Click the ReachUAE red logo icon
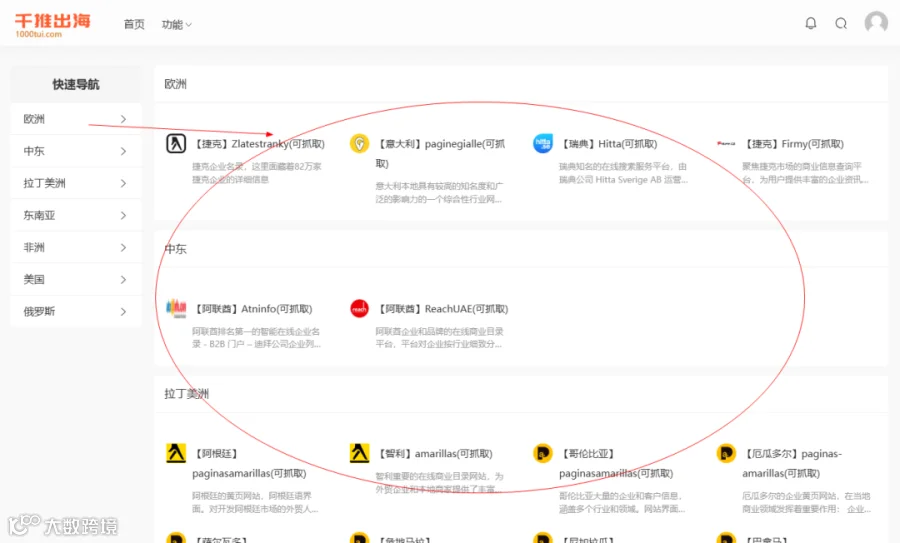This screenshot has height=543, width=900. [x=359, y=308]
